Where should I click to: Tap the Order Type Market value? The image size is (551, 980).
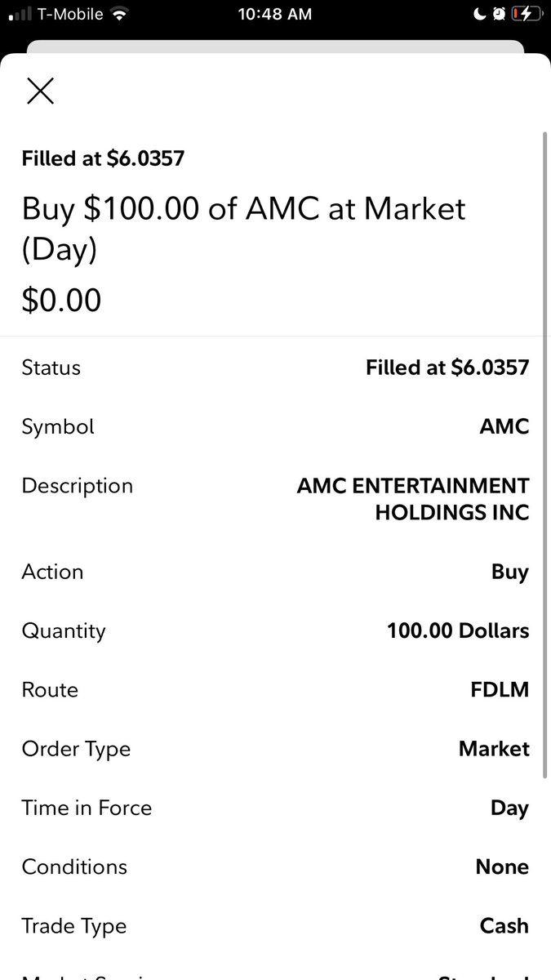494,749
